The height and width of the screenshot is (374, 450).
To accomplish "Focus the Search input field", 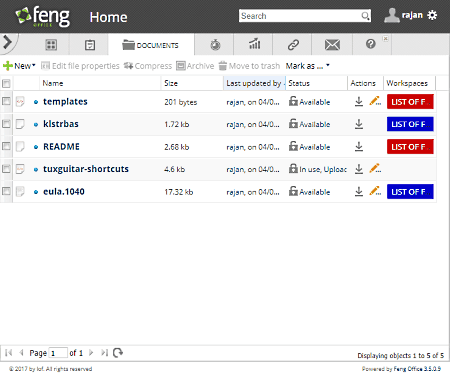I will tap(300, 16).
